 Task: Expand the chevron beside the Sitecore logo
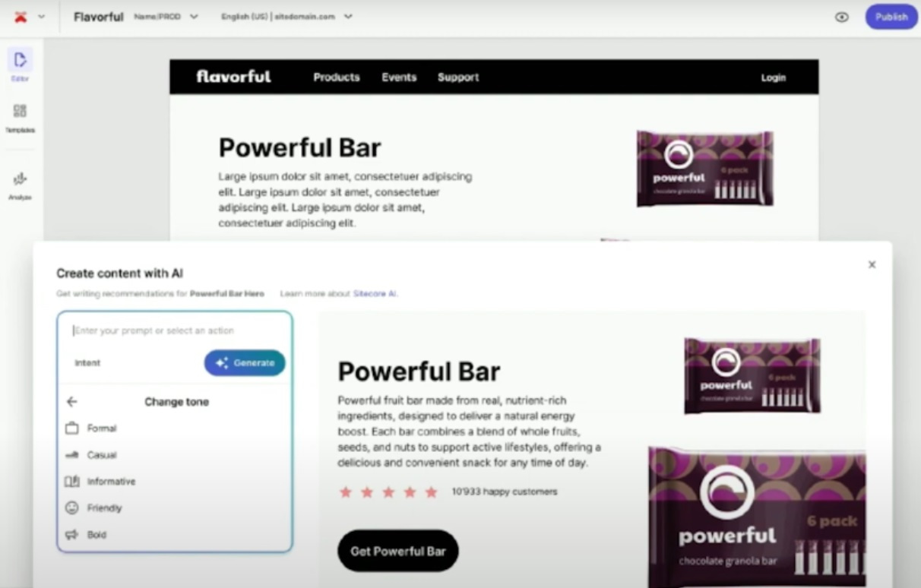click(x=41, y=17)
